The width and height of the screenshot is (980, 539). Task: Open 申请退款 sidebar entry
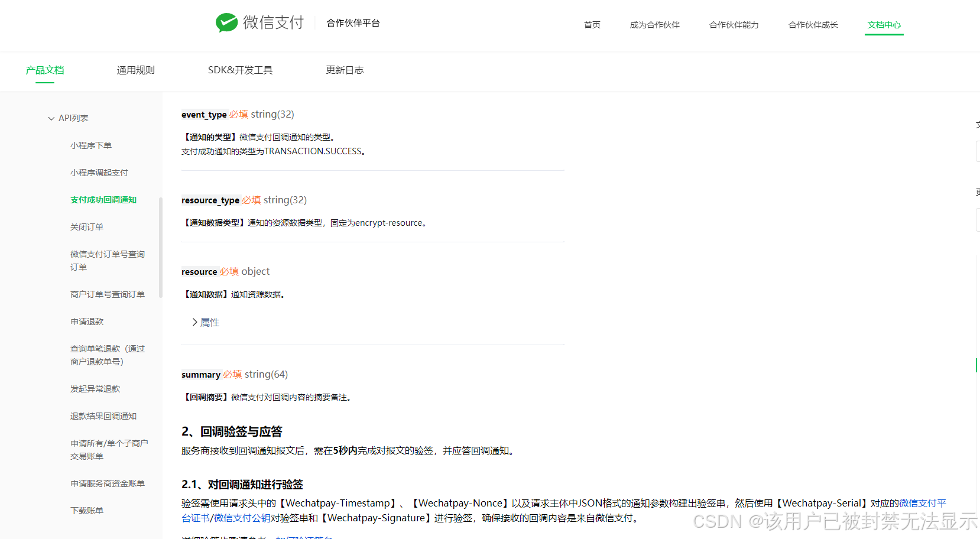pyautogui.click(x=86, y=322)
